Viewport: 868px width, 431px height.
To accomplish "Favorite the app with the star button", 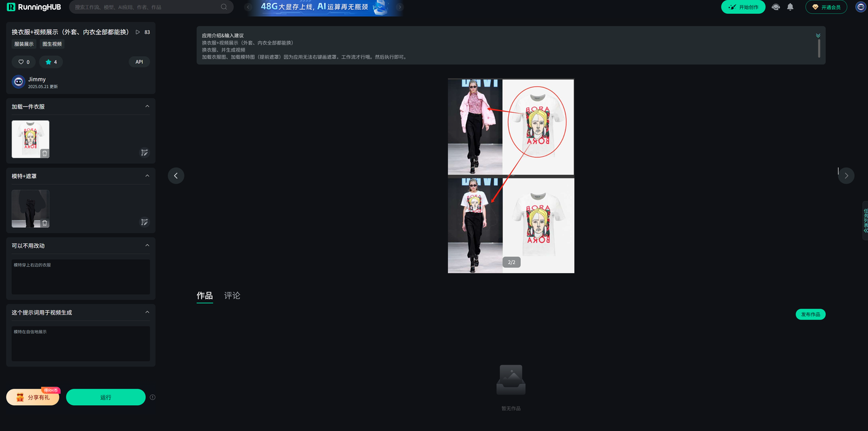I will 51,62.
